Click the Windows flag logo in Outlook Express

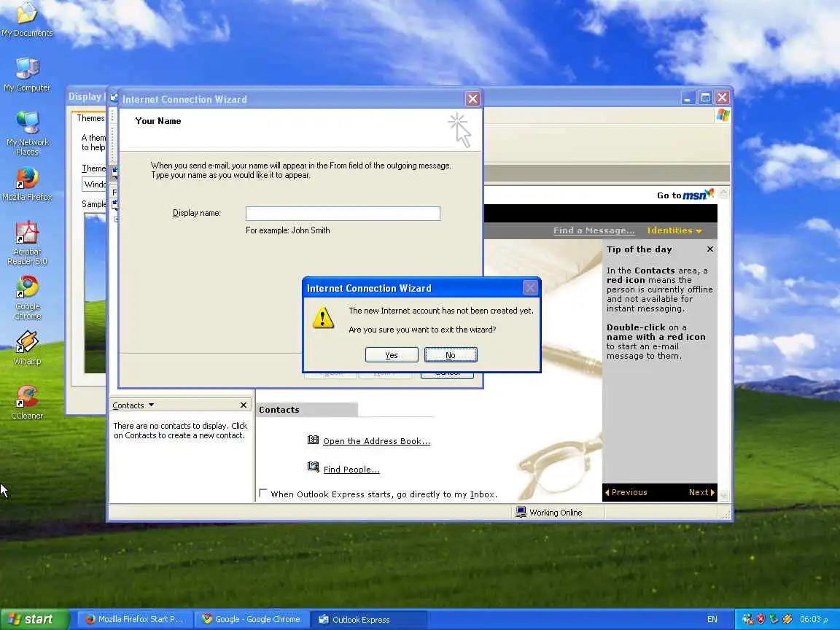tap(722, 115)
